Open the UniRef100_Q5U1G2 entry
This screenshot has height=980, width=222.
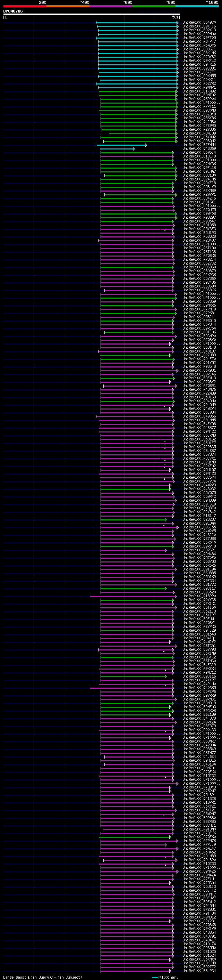[x=199, y=439]
